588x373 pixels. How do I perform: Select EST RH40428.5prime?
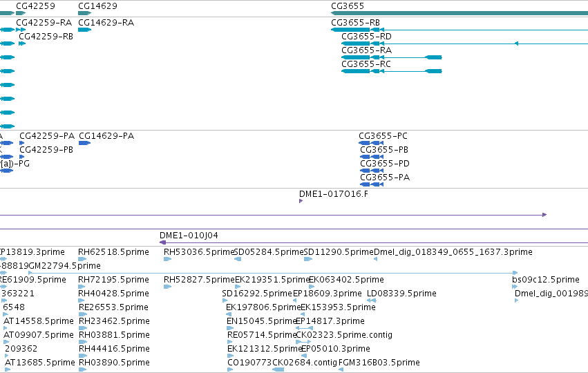tap(113, 294)
